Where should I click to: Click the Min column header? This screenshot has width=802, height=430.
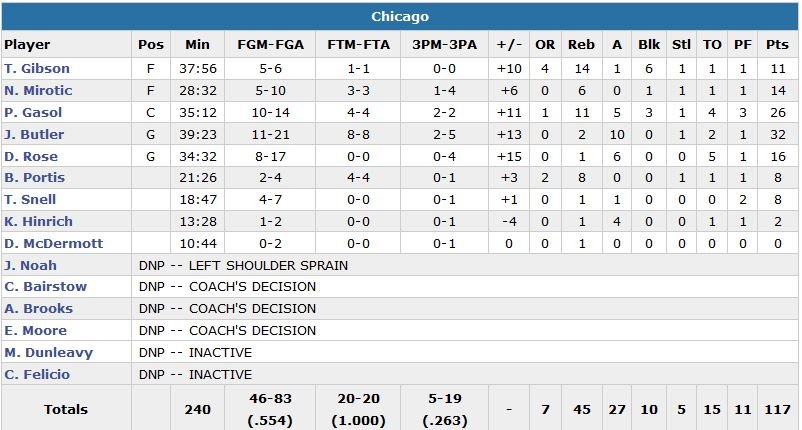pyautogui.click(x=198, y=45)
